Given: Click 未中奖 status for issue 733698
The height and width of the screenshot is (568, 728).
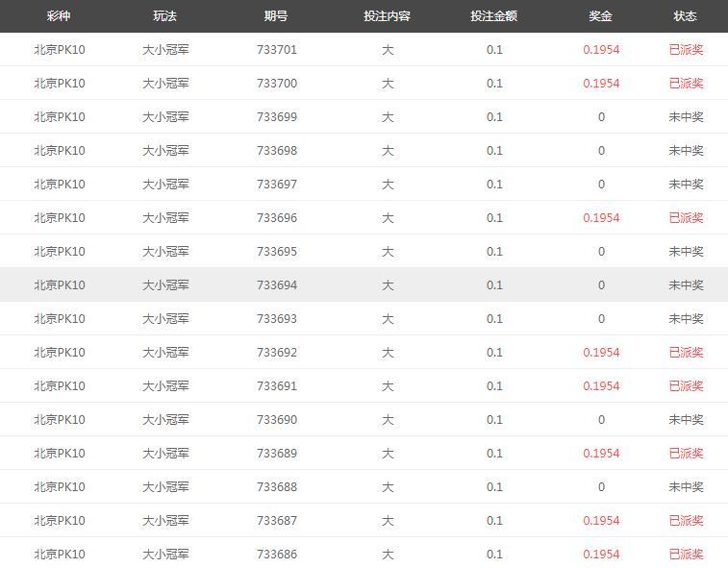Looking at the screenshot, I should tap(687, 151).
